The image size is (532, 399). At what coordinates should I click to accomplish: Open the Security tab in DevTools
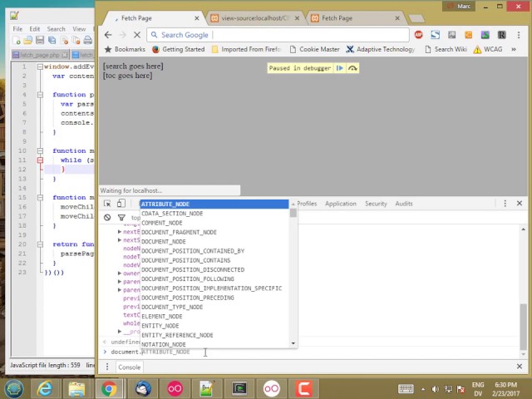tap(376, 204)
